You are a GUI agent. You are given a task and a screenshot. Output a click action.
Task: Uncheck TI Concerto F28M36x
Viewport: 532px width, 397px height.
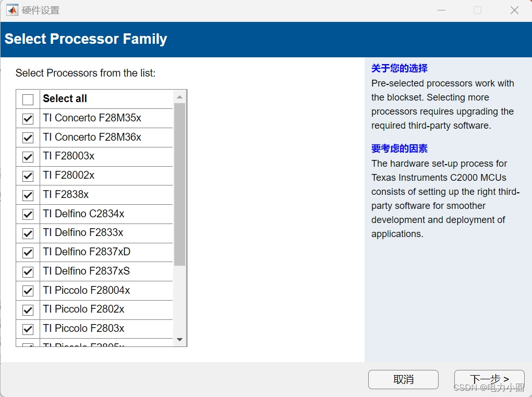(28, 138)
